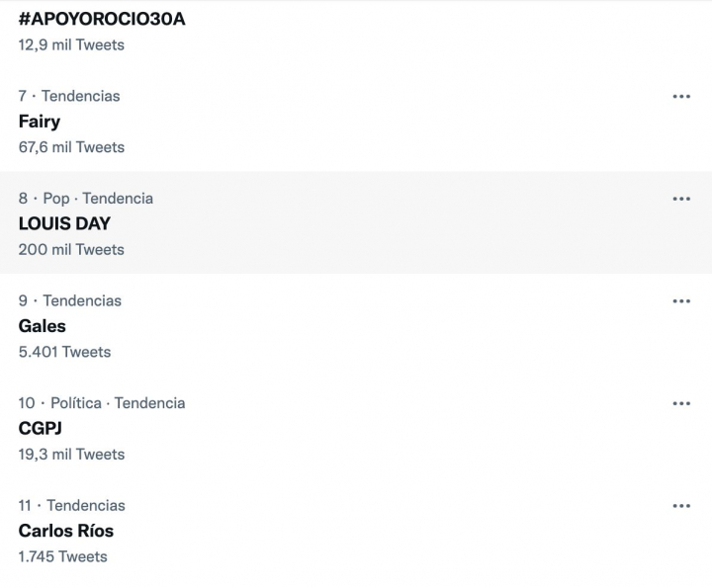Image resolution: width=712 pixels, height=588 pixels.
Task: Open more options for Fairy trend
Action: click(x=681, y=96)
